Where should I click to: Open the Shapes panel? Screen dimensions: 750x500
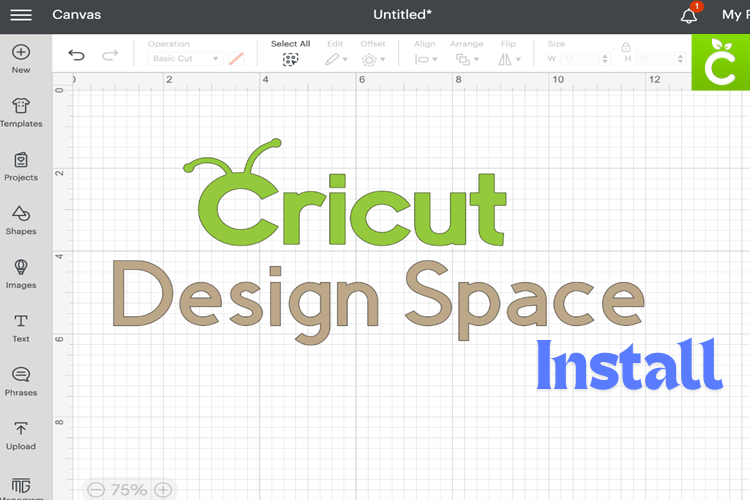point(21,220)
